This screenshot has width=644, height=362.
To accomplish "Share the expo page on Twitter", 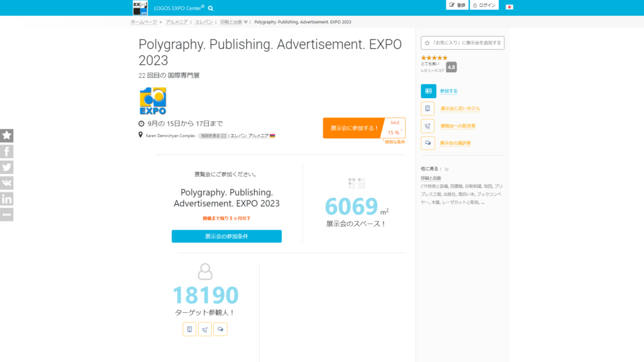I will coord(7,167).
